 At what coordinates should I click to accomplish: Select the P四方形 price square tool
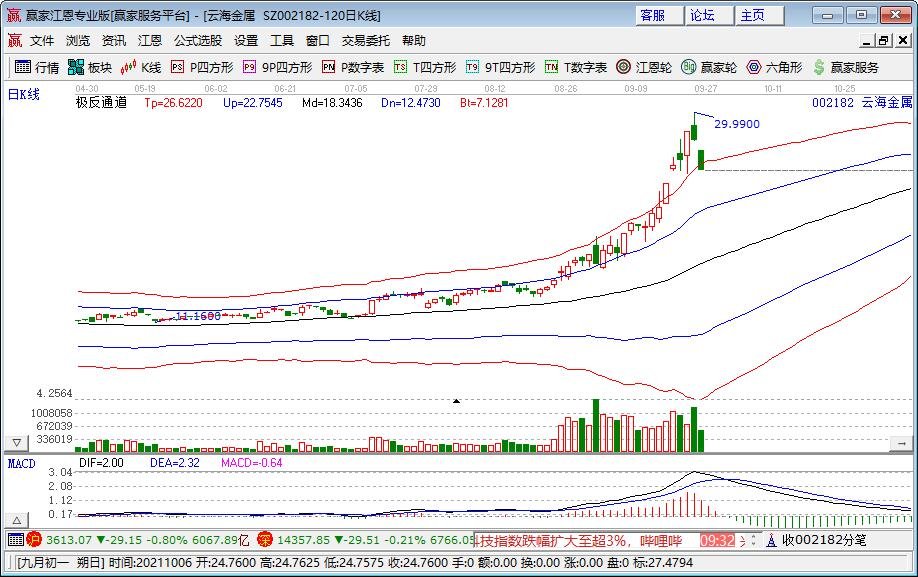(202, 67)
